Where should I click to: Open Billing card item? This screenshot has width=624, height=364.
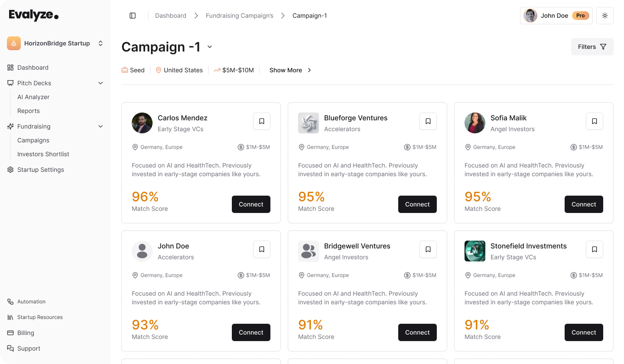pyautogui.click(x=26, y=333)
